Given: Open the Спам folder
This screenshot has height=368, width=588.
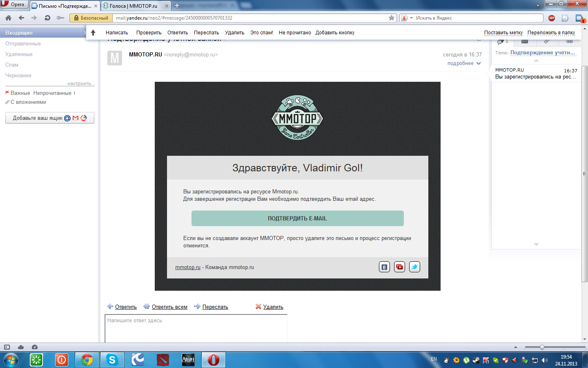Looking at the screenshot, I should pos(12,65).
